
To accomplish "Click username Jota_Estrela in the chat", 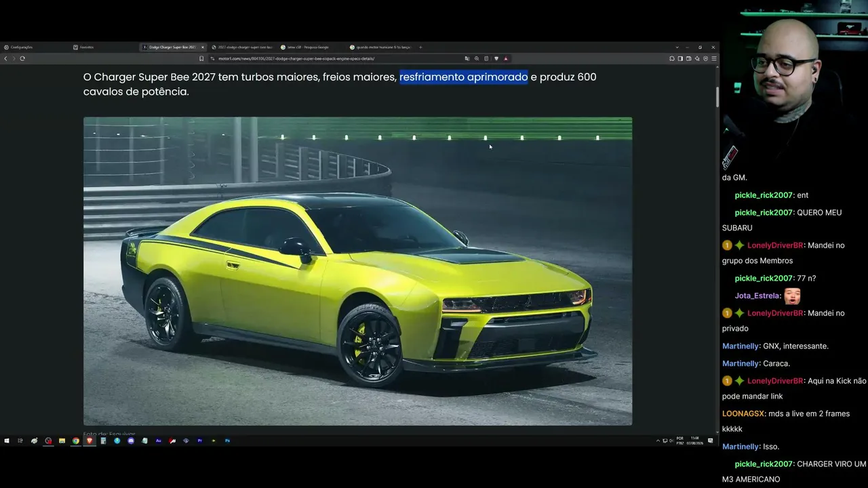I will tap(757, 296).
